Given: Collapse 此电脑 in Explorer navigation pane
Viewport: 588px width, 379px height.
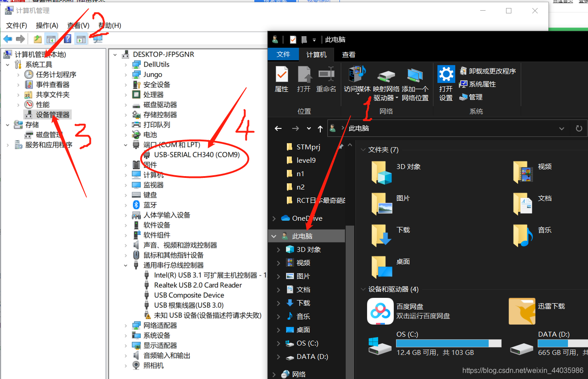Looking at the screenshot, I should pos(274,236).
